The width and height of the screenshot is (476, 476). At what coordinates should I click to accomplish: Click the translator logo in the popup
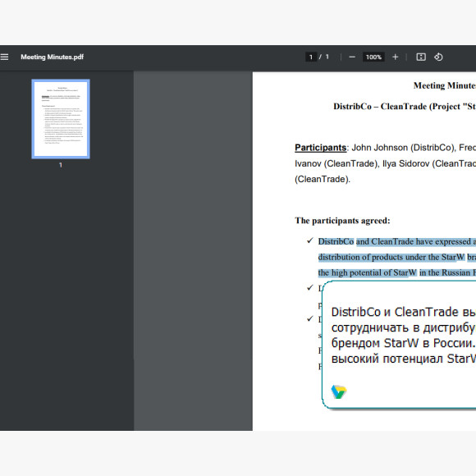click(x=339, y=391)
